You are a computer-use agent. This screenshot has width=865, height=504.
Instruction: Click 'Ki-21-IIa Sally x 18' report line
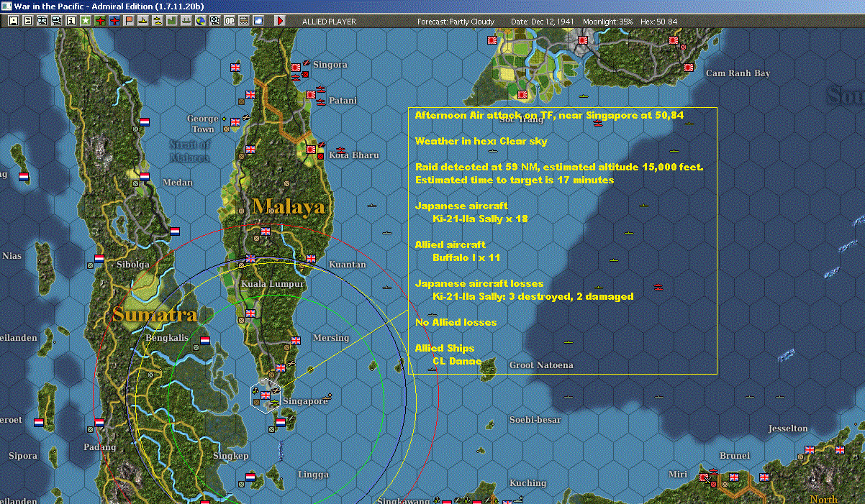pos(480,219)
